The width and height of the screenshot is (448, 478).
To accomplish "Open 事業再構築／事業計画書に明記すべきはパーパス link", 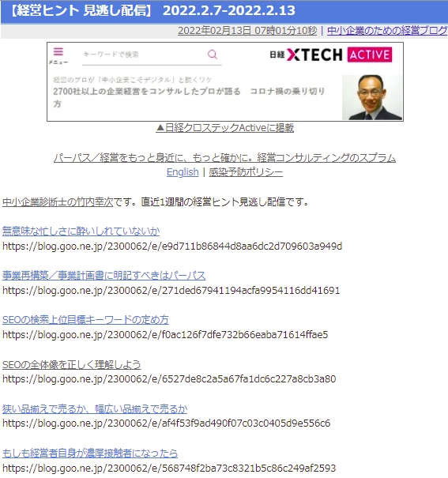I will [x=104, y=276].
